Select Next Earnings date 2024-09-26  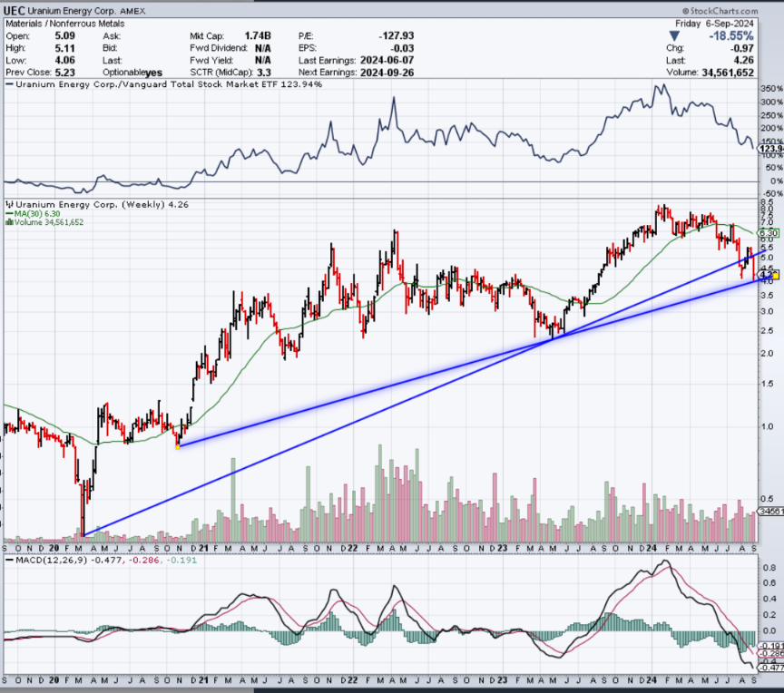coord(386,72)
